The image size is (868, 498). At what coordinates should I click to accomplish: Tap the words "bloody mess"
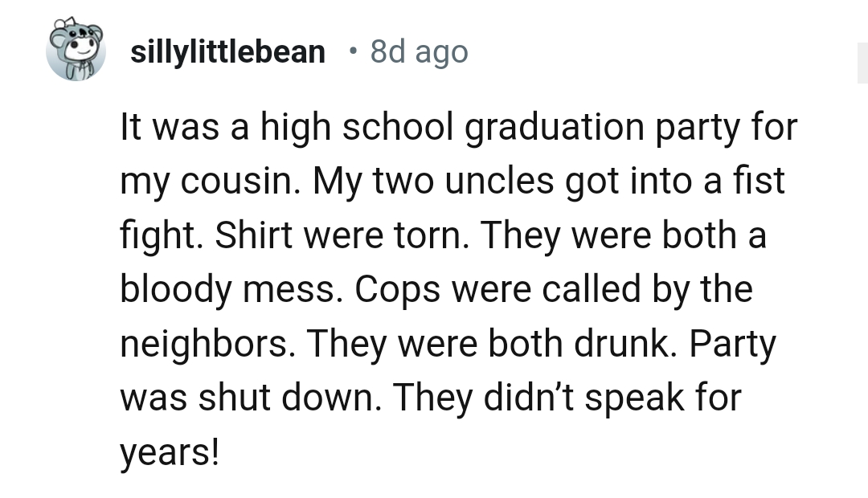coord(225,289)
